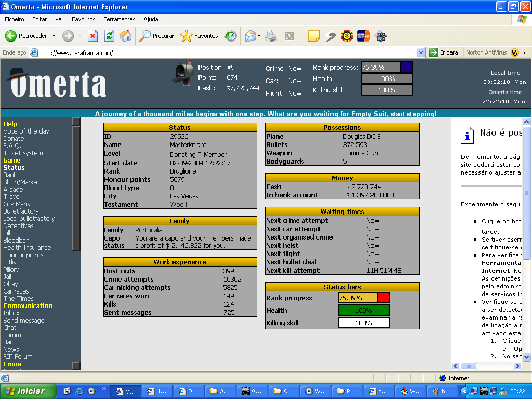The image size is (532, 399).
Task: Go to the Home page icon
Action: 126,36
